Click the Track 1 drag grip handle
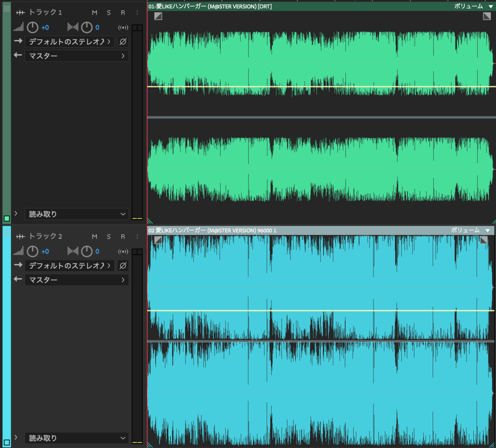496x448 pixels. click(7, 9)
